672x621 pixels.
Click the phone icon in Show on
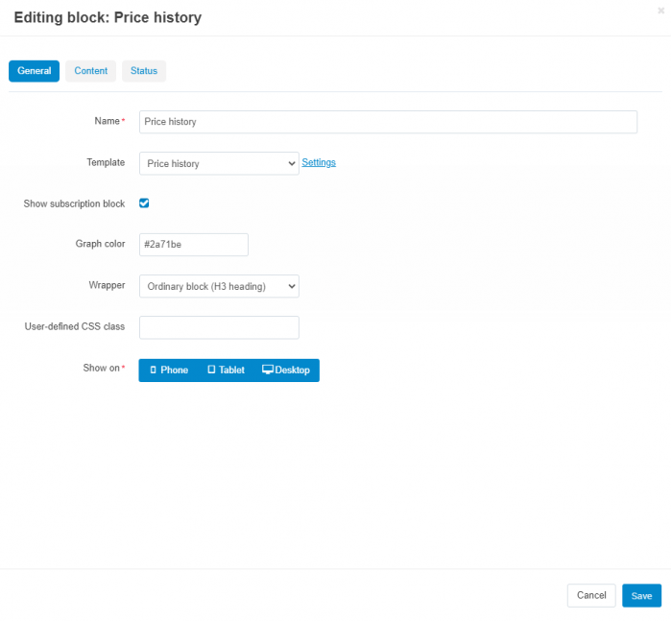pyautogui.click(x=153, y=370)
